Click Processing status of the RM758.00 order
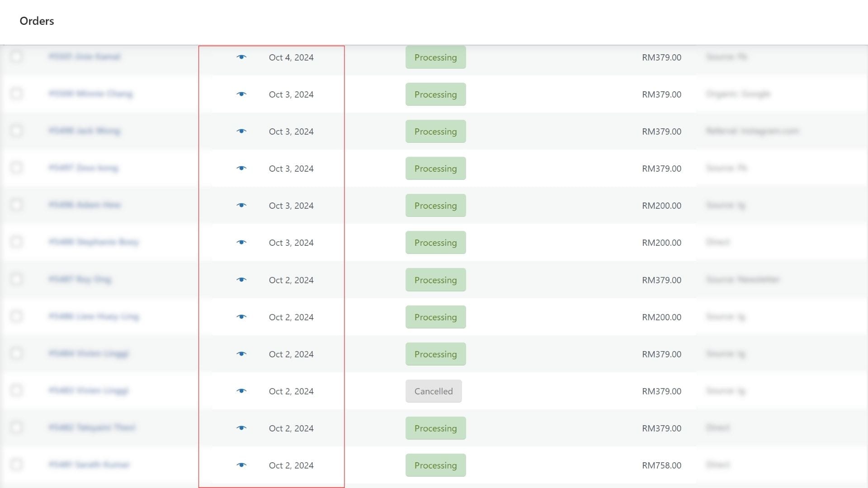 click(435, 465)
